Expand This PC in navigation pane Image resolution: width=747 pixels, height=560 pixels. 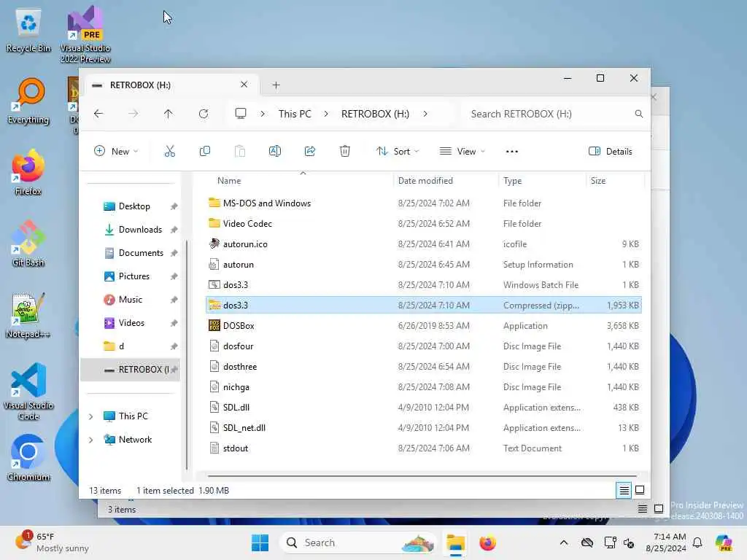[x=91, y=416]
